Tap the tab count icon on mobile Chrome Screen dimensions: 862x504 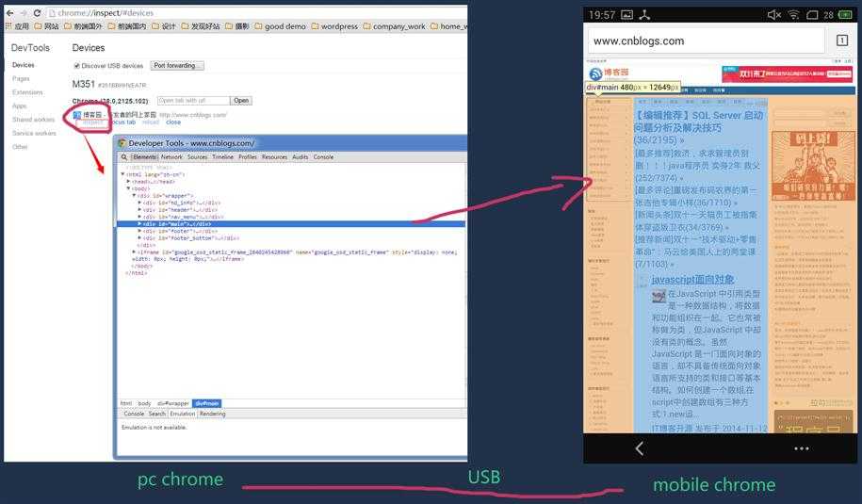pyautogui.click(x=841, y=41)
